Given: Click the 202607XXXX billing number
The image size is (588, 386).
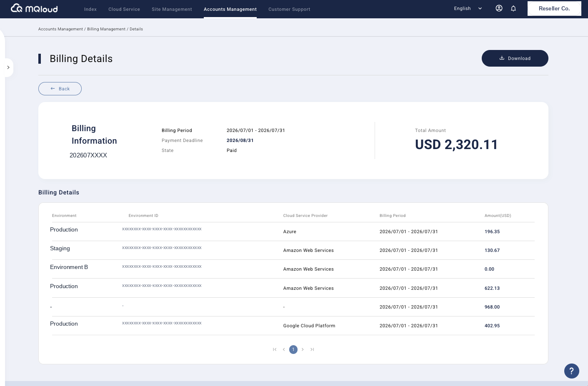Looking at the screenshot, I should pyautogui.click(x=88, y=155).
